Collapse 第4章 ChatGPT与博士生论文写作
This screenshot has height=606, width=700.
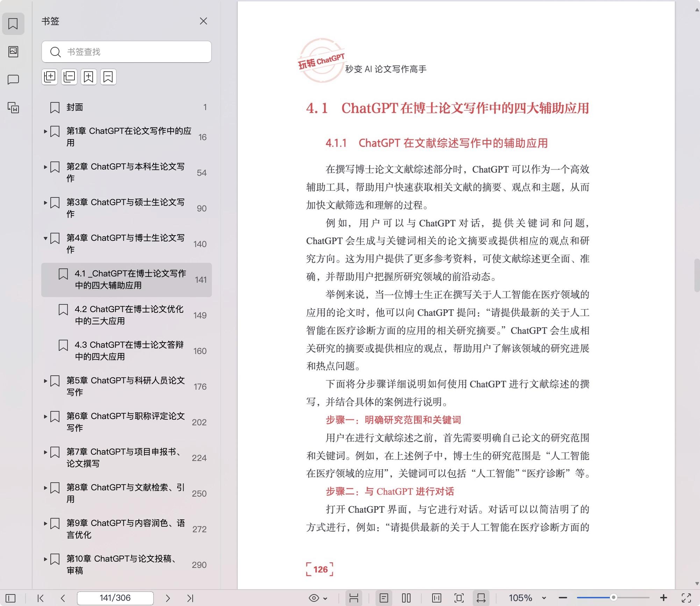click(45, 238)
